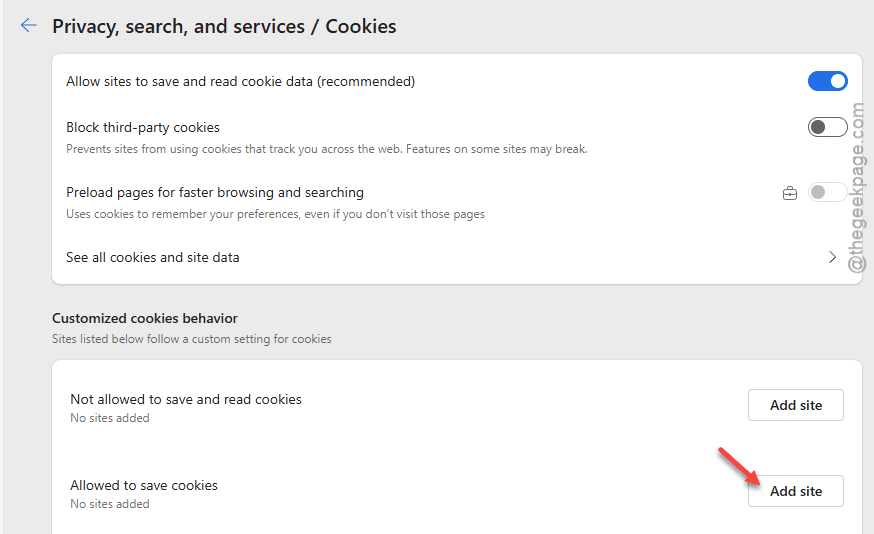Screen dimensions: 874x534
Task: Click the Customized cookies behavior heading
Action: click(x=145, y=318)
